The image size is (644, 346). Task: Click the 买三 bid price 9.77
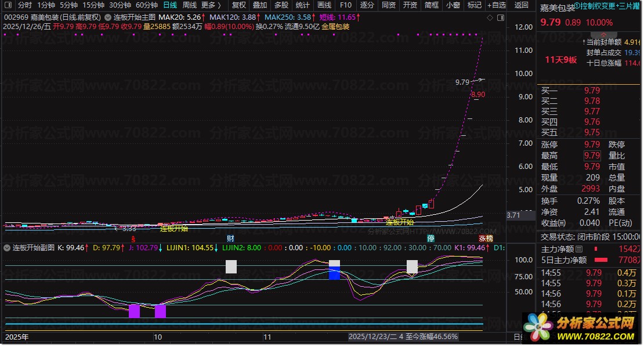(x=592, y=111)
